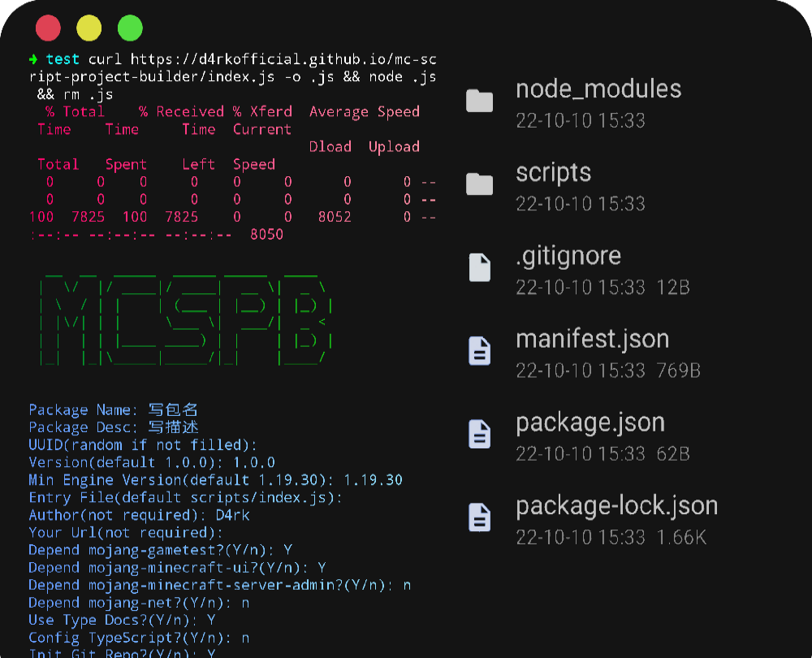The width and height of the screenshot is (812, 658).
Task: Click the 'Config TypeScript?' line
Action: coord(139,638)
